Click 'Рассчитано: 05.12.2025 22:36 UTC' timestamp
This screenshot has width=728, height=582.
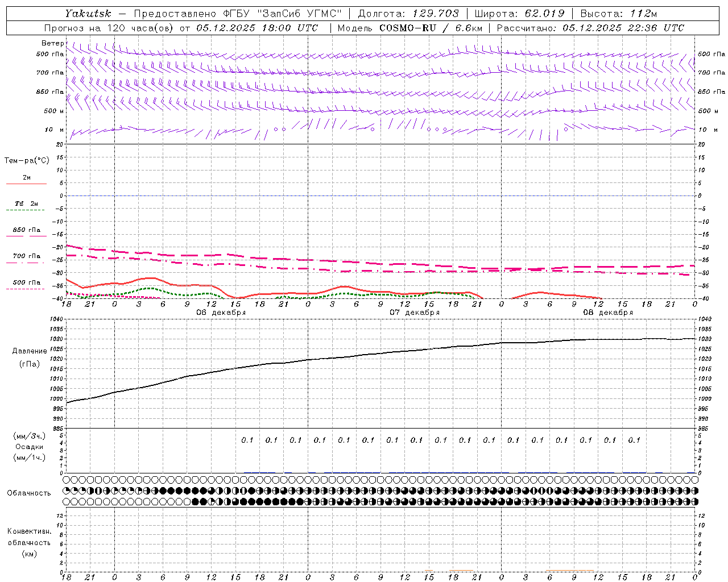(x=590, y=28)
